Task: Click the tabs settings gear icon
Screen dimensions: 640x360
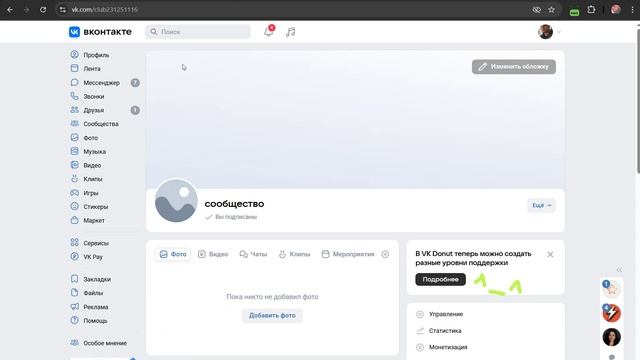Action: [385, 254]
